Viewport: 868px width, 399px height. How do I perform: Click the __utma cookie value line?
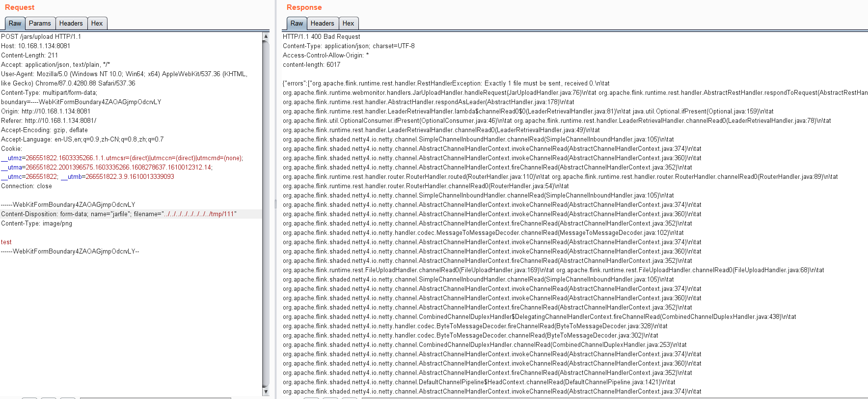(x=107, y=167)
